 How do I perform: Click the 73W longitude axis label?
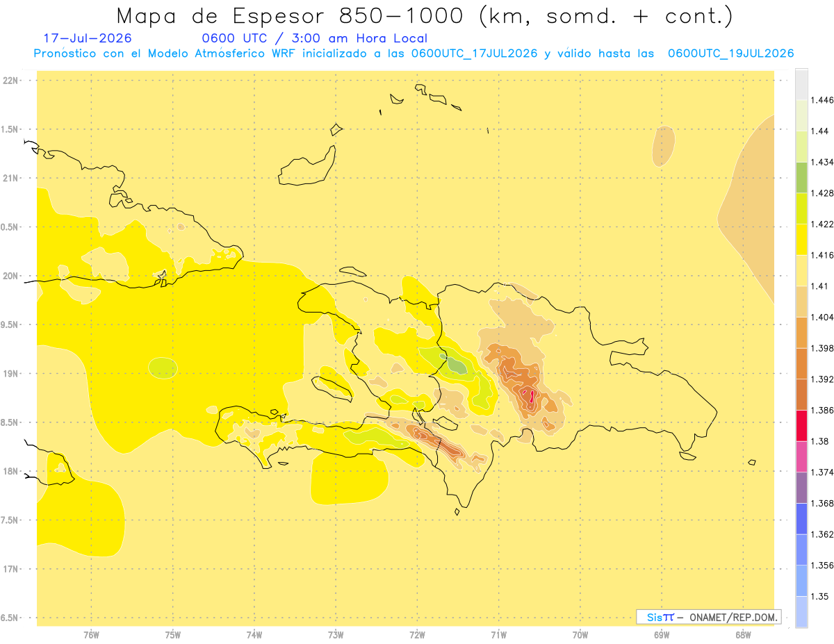point(336,635)
